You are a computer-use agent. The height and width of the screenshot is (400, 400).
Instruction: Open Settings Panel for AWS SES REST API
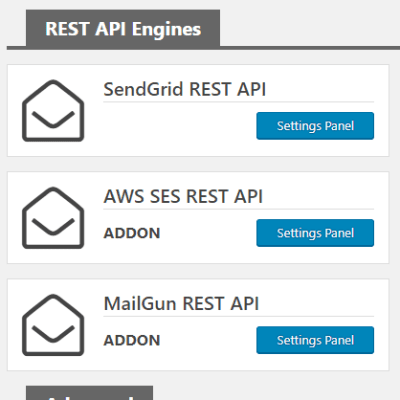click(315, 233)
